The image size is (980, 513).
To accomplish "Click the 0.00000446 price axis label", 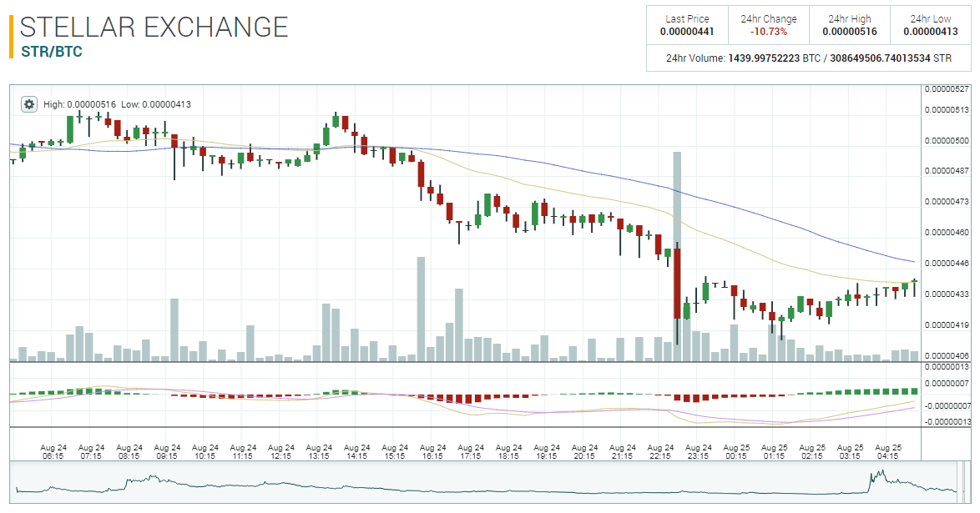I will pyautogui.click(x=947, y=263).
